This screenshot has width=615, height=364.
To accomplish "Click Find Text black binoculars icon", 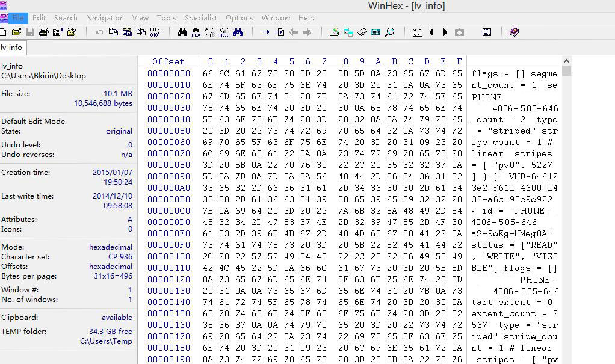I will 182,32.
